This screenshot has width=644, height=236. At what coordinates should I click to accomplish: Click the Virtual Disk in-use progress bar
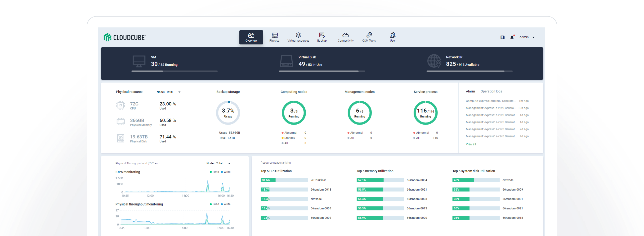pos(322,71)
